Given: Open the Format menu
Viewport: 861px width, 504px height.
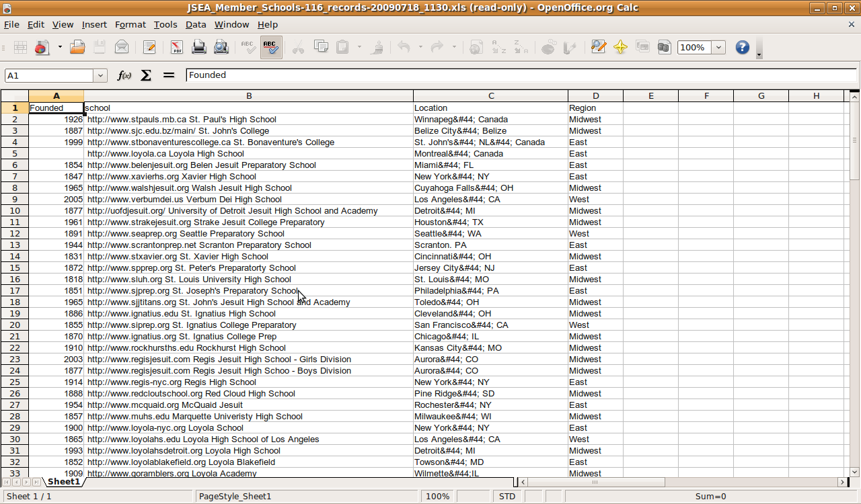Looking at the screenshot, I should (x=130, y=24).
